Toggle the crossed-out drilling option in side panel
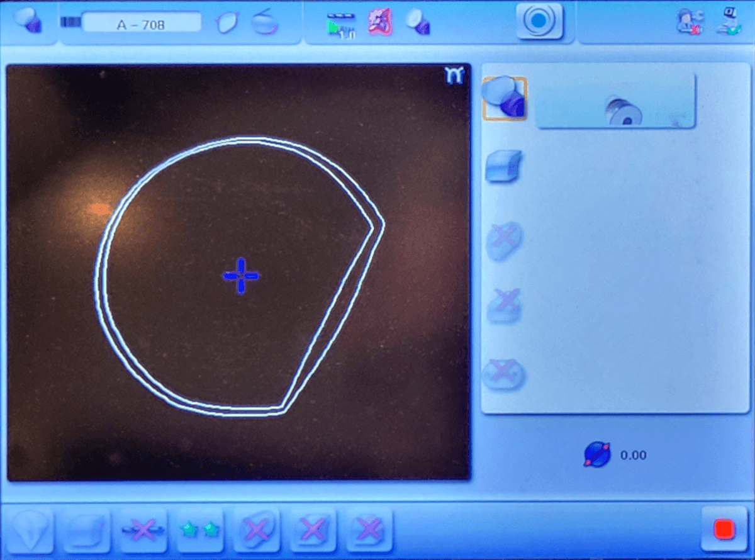Screen dimensions: 755x560 pos(504,373)
